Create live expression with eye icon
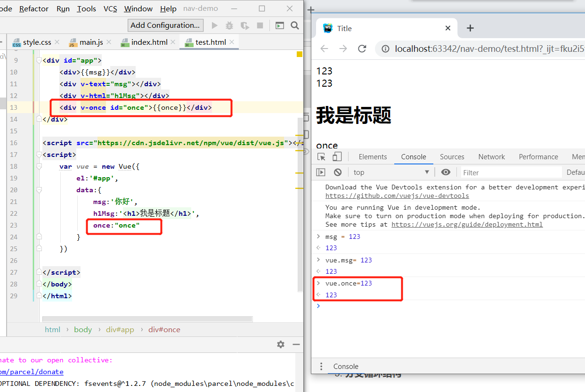This screenshot has width=585, height=392. coord(446,172)
